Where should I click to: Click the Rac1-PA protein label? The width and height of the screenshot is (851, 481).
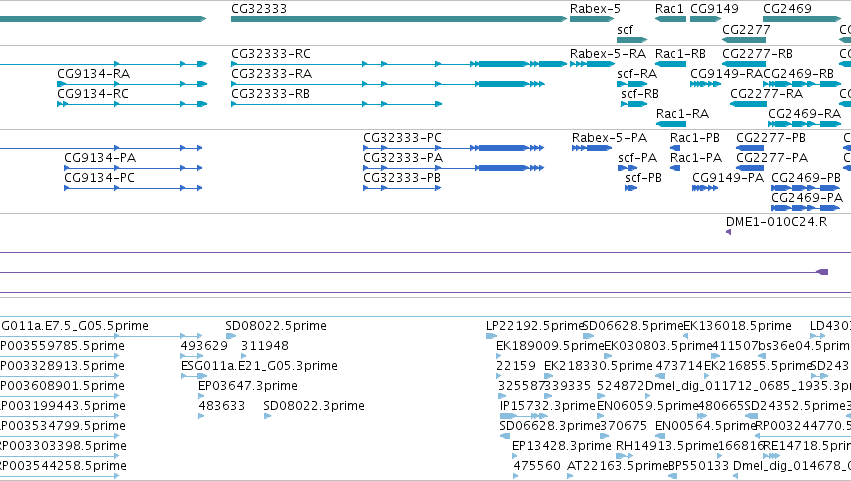[x=696, y=158]
